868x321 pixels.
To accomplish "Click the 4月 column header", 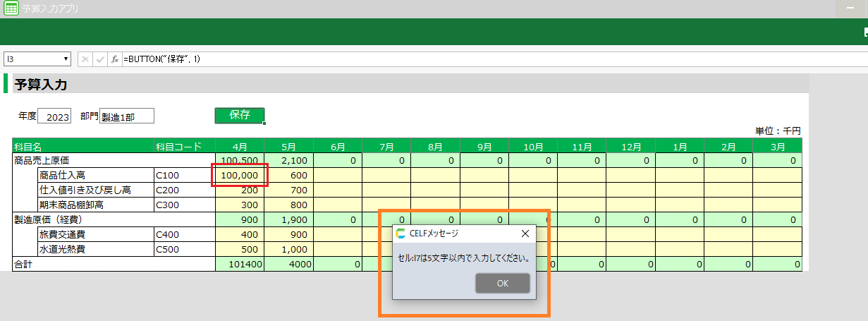I will point(240,146).
